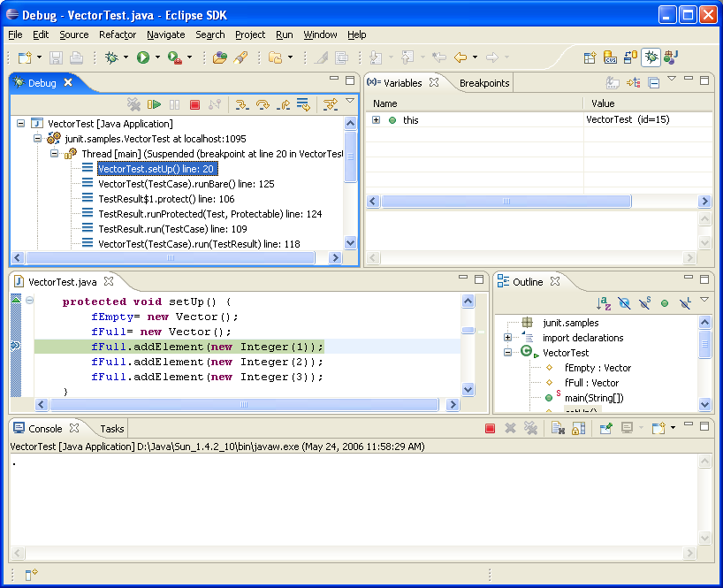
Task: Switch to the CVS Repository perspective icon
Action: point(610,57)
